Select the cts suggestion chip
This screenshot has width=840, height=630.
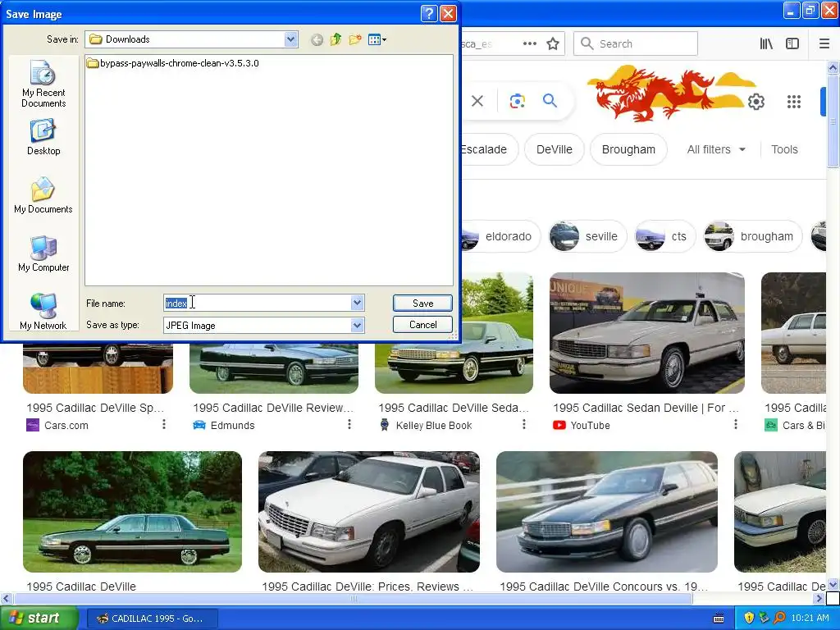(x=664, y=236)
